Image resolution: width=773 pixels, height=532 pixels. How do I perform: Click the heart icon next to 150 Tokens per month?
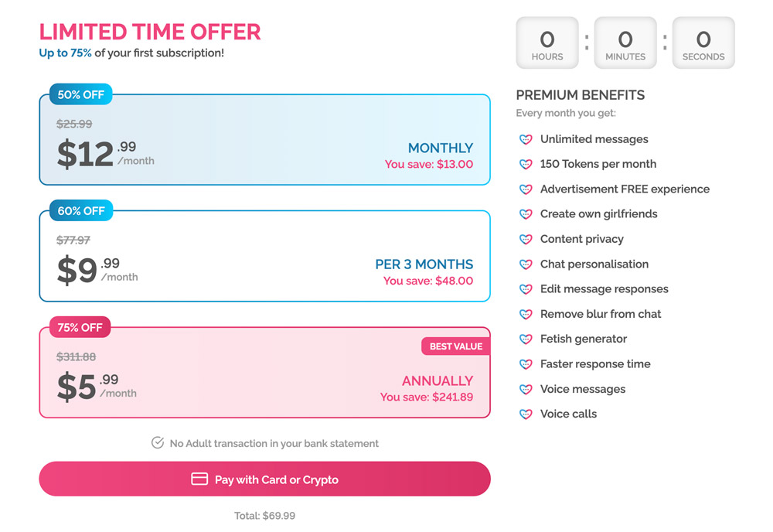pos(526,164)
